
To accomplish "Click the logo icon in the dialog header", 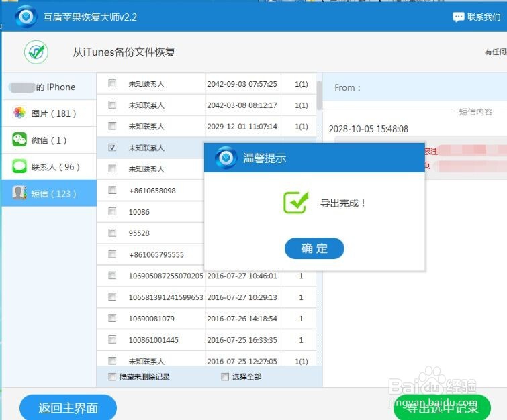I will pyautogui.click(x=226, y=158).
